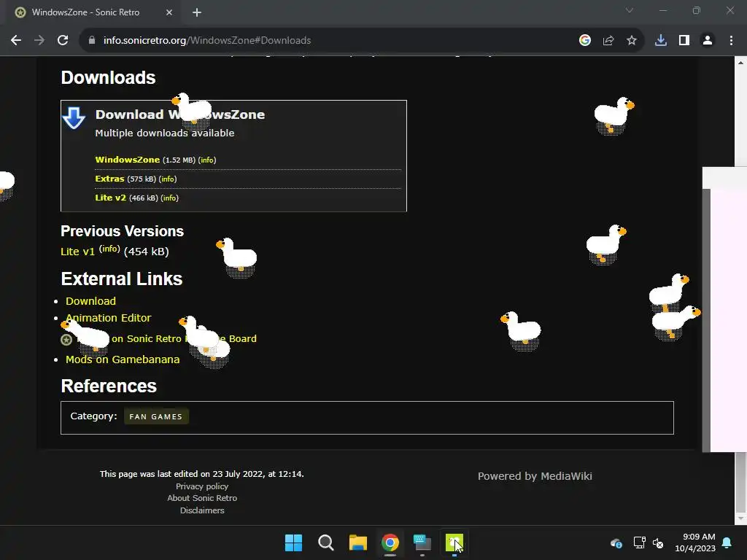This screenshot has height=560, width=747.
Task: Share this page icon
Action: pos(608,41)
